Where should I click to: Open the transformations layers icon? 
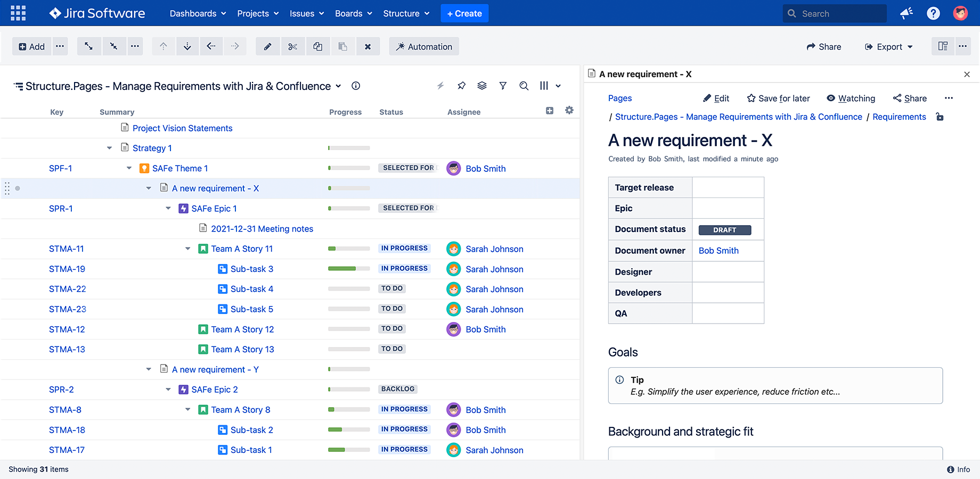(x=482, y=86)
